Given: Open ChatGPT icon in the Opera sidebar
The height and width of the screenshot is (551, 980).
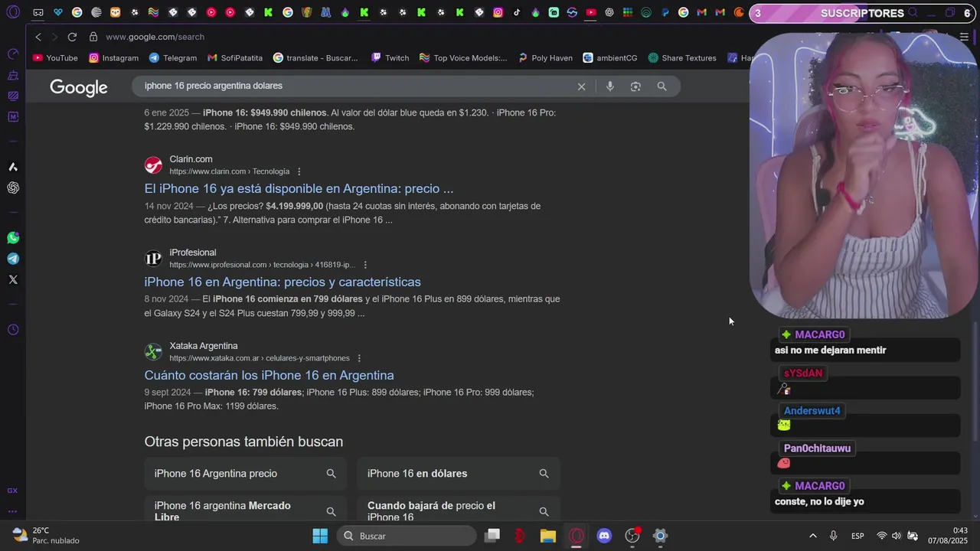Looking at the screenshot, I should click(x=13, y=187).
